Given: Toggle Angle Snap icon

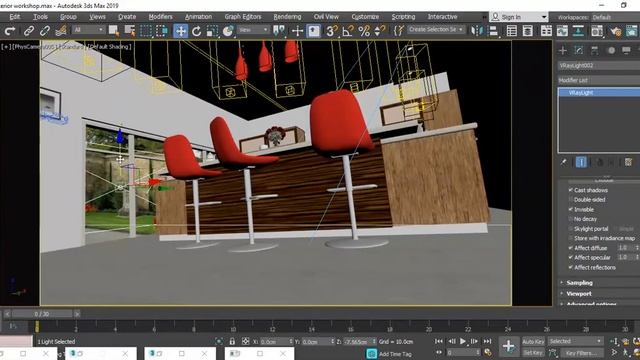Looking at the screenshot, I should pos(348,31).
